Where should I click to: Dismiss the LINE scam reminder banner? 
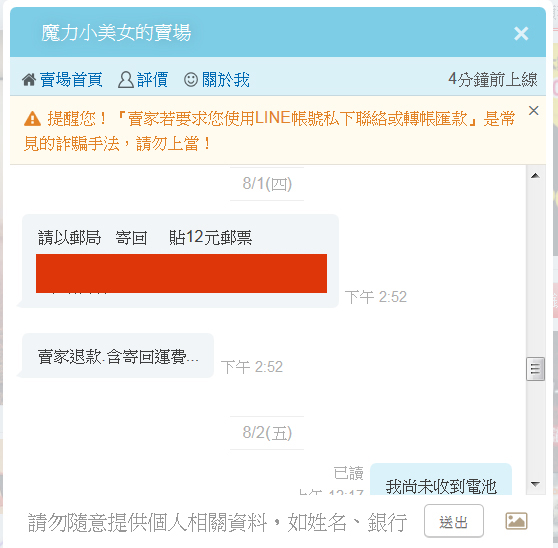[x=533, y=111]
